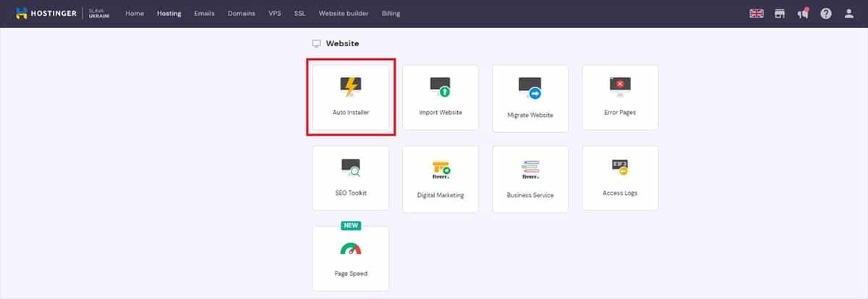Open announcements megaphone icon
Viewport: 868px width, 299px height.
[x=802, y=14]
